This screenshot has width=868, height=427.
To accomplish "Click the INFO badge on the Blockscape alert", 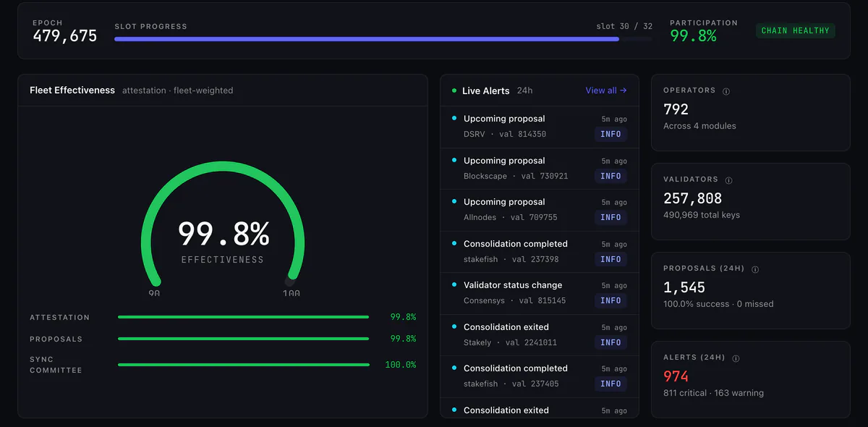I will coord(610,176).
